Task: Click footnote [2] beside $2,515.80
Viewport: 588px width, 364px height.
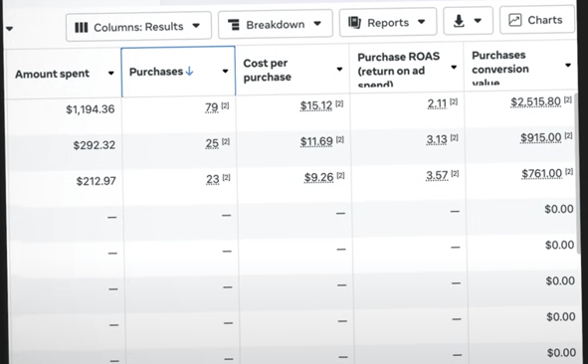Action: (568, 100)
